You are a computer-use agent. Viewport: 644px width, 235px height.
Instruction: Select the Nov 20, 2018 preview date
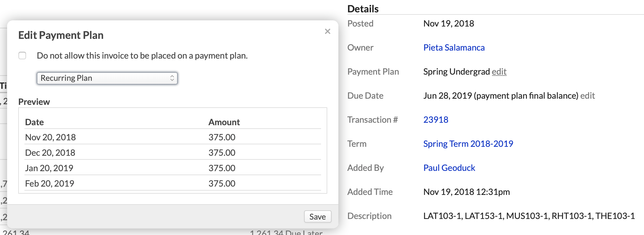[50, 137]
